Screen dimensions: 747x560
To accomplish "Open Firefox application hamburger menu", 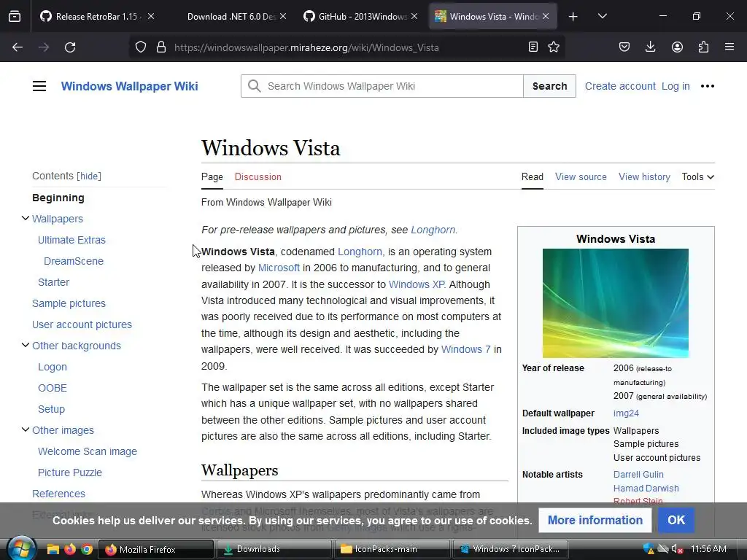I will tap(729, 47).
